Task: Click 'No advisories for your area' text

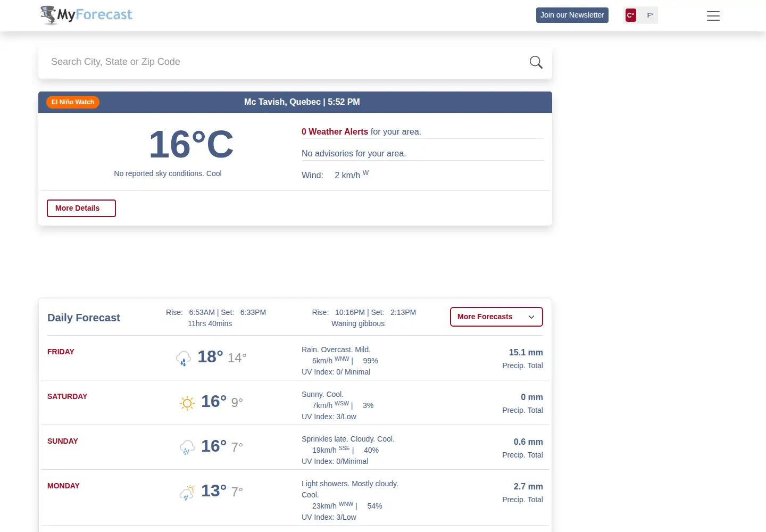Action: click(x=354, y=153)
